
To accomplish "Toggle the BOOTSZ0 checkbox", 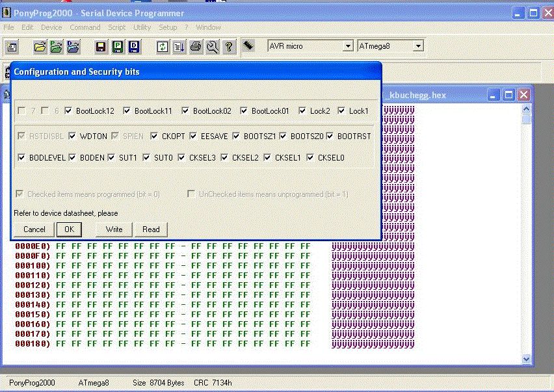I will (283, 136).
